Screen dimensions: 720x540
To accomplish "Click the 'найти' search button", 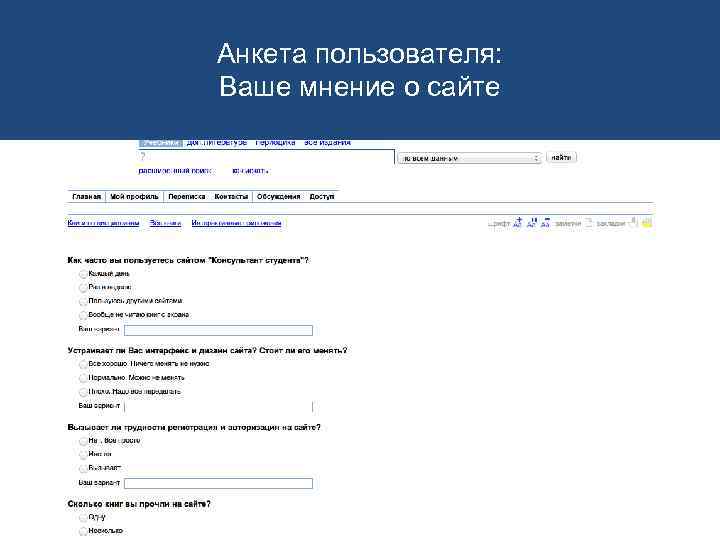I will (x=561, y=158).
